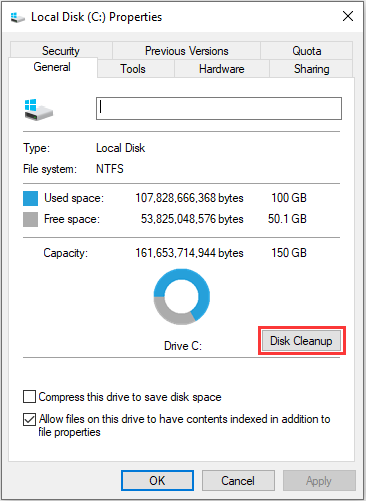Launch Disk Cleanup

[301, 341]
